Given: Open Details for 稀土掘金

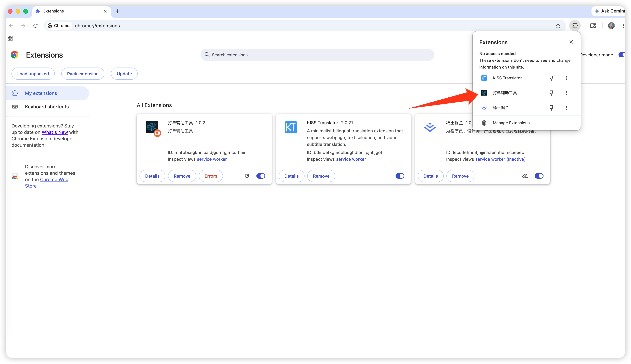Looking at the screenshot, I should pos(430,176).
